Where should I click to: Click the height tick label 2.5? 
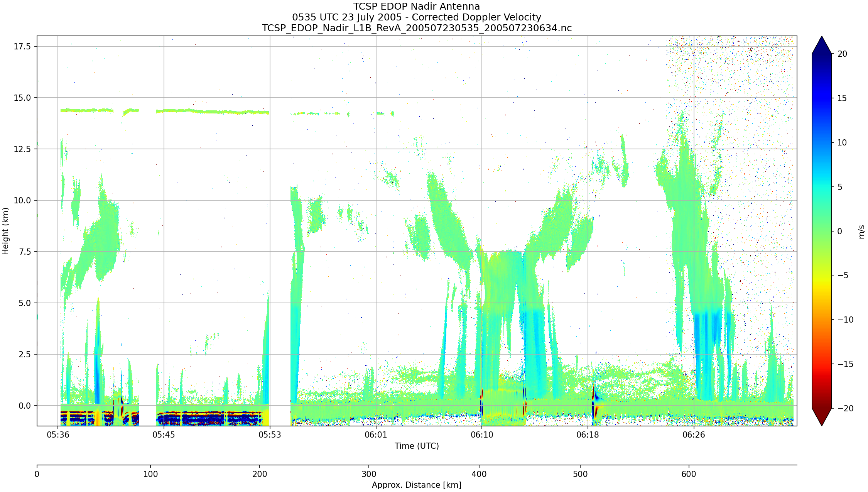point(25,354)
